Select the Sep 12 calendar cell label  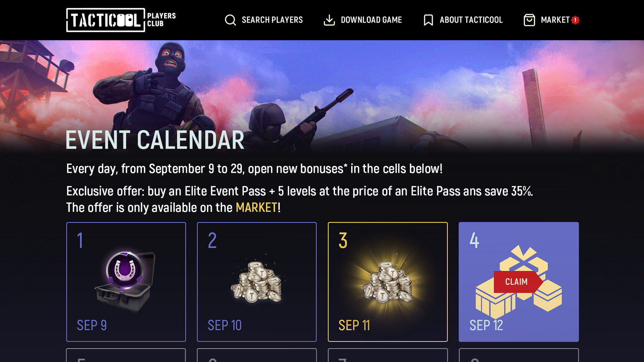click(x=486, y=325)
